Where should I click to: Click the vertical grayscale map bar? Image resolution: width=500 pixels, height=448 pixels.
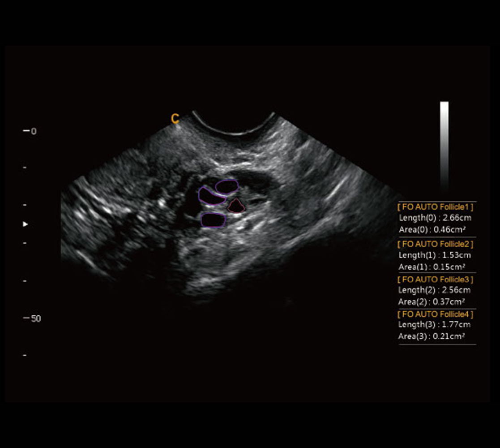(444, 143)
